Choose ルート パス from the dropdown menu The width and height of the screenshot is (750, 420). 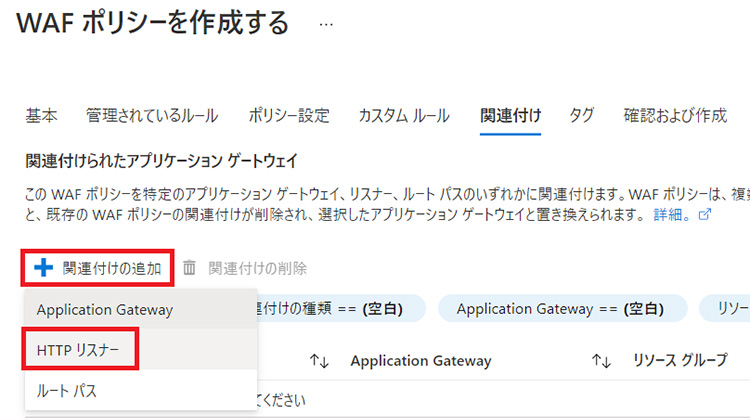[141, 391]
